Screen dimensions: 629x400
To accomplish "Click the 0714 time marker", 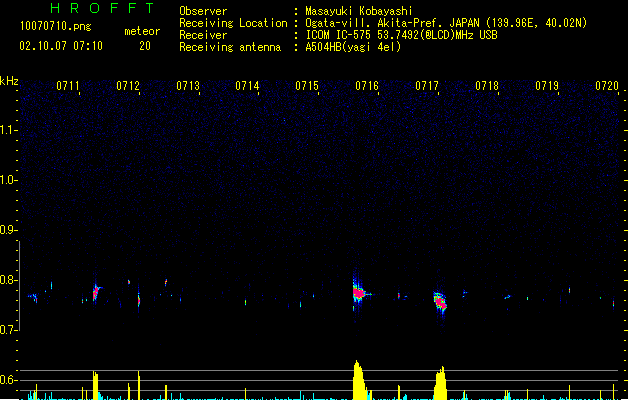I will coord(247,86).
